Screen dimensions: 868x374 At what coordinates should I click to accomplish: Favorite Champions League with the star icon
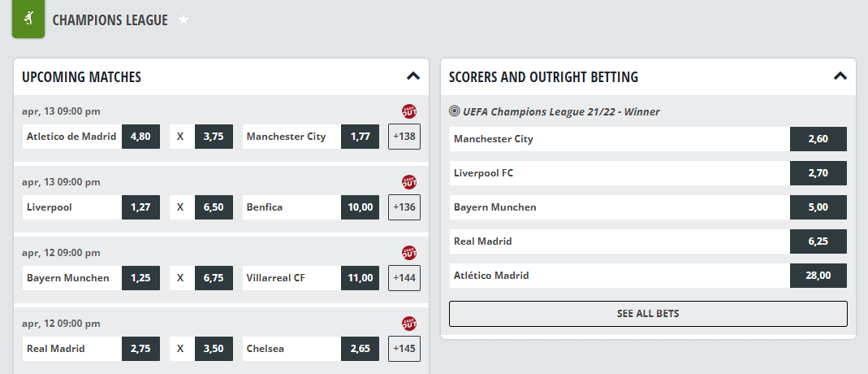184,20
